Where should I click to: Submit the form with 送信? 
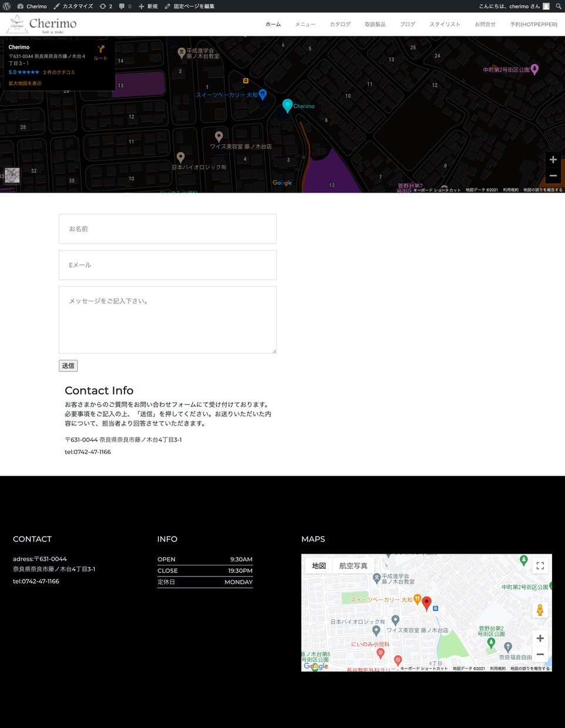68,366
